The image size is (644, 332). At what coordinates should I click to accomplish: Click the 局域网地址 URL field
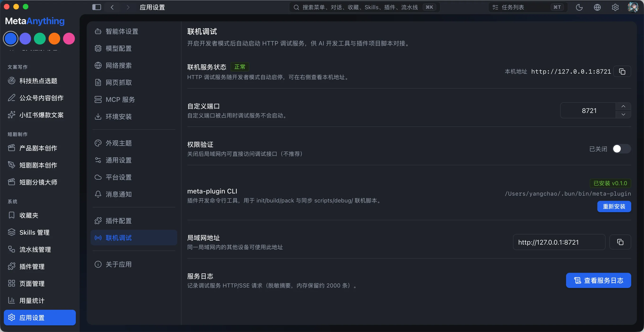559,242
